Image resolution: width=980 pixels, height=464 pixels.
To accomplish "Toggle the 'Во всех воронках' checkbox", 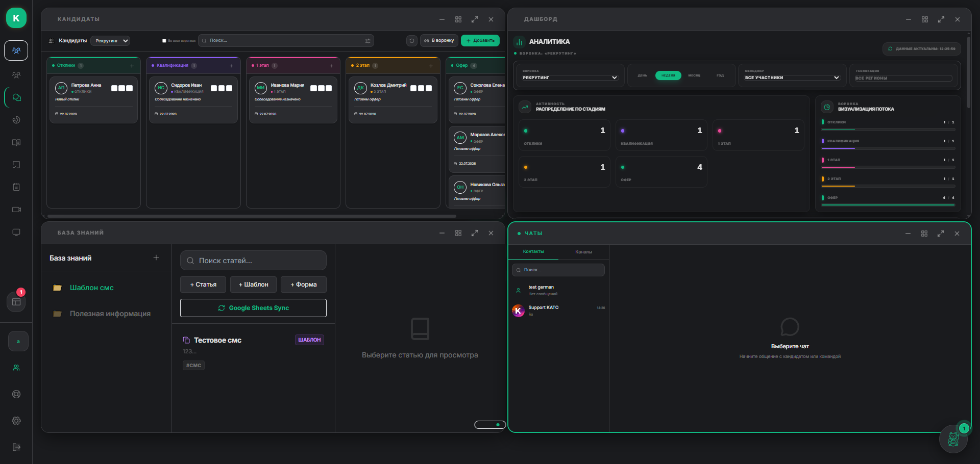I will tap(164, 41).
